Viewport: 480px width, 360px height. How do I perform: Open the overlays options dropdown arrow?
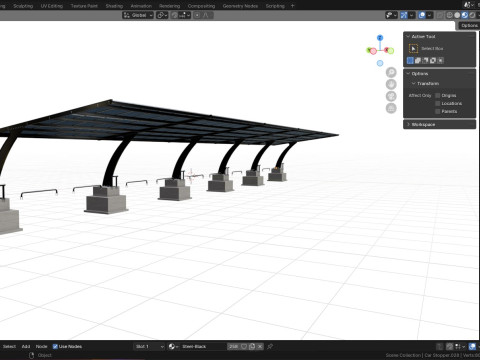click(430, 15)
